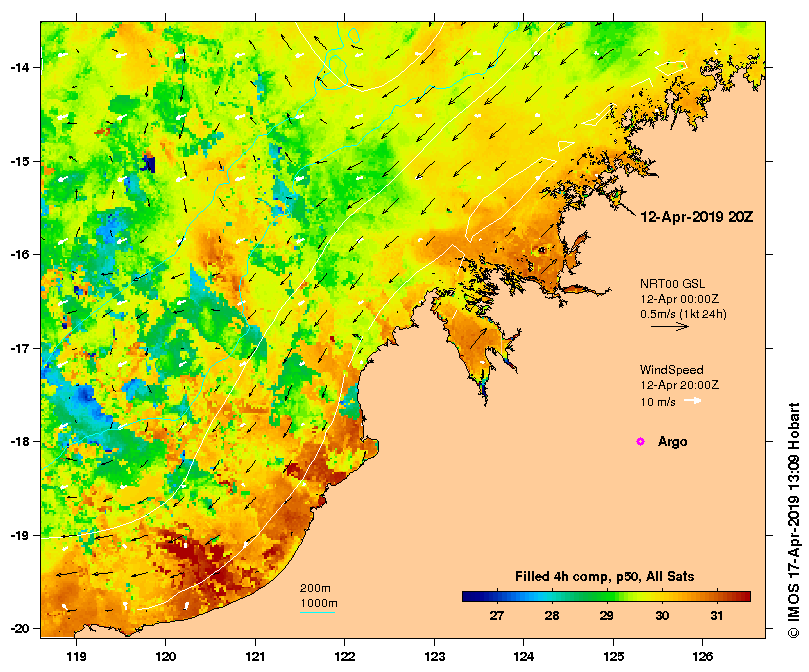Click the colorbar tick label 27
This screenshot has height=672, width=809.
point(496,615)
